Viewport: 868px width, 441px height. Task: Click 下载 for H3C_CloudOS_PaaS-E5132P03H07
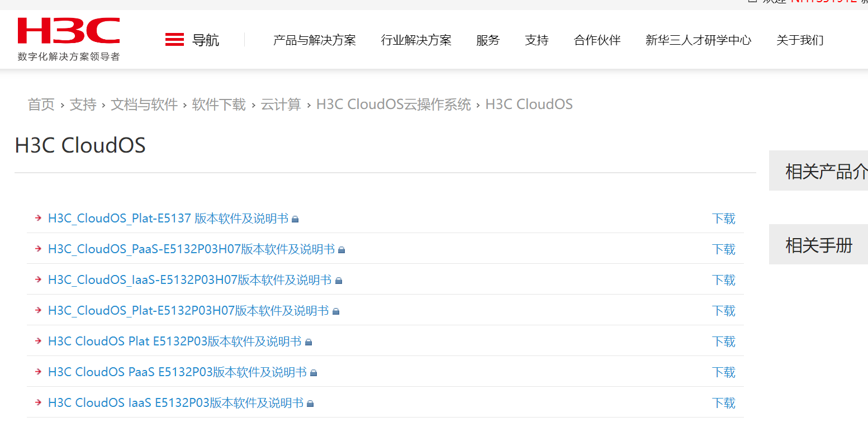724,249
